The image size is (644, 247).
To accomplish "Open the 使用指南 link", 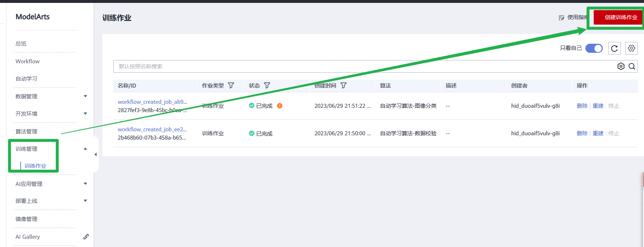I will pos(577,17).
